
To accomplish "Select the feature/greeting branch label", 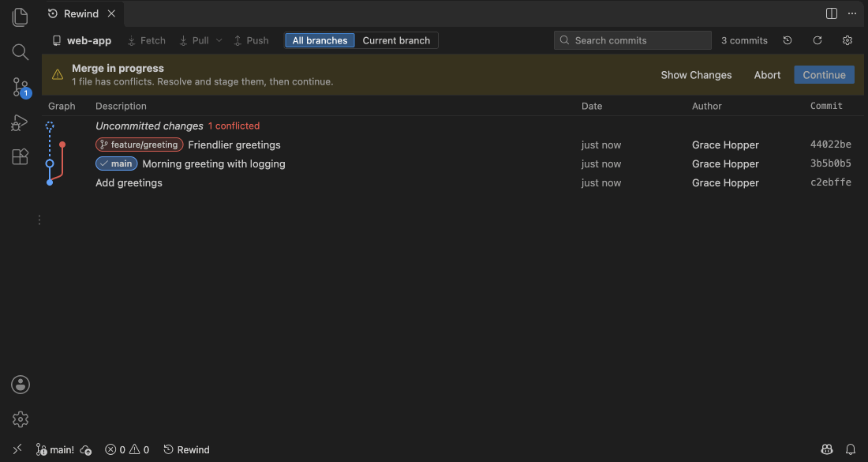I will pyautogui.click(x=140, y=145).
